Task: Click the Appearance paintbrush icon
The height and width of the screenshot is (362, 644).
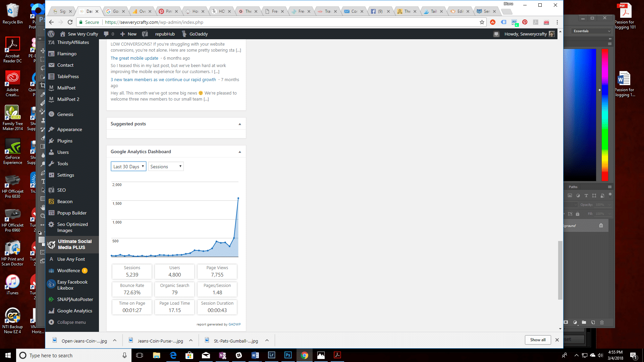Action: click(x=51, y=129)
